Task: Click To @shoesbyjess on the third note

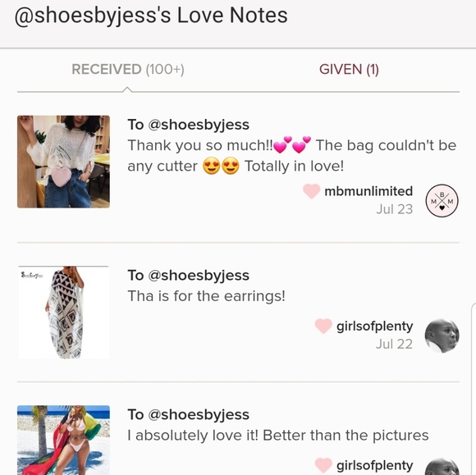Action: [188, 414]
